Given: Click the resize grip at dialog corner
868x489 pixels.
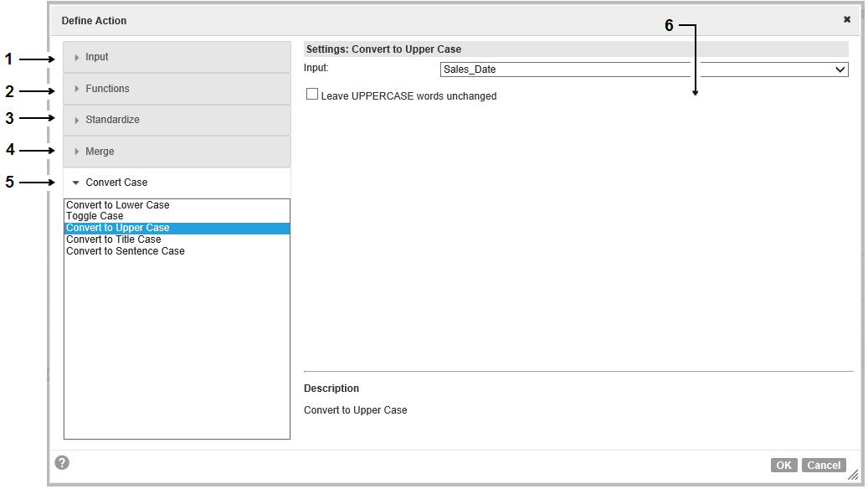Looking at the screenshot, I should 853,474.
